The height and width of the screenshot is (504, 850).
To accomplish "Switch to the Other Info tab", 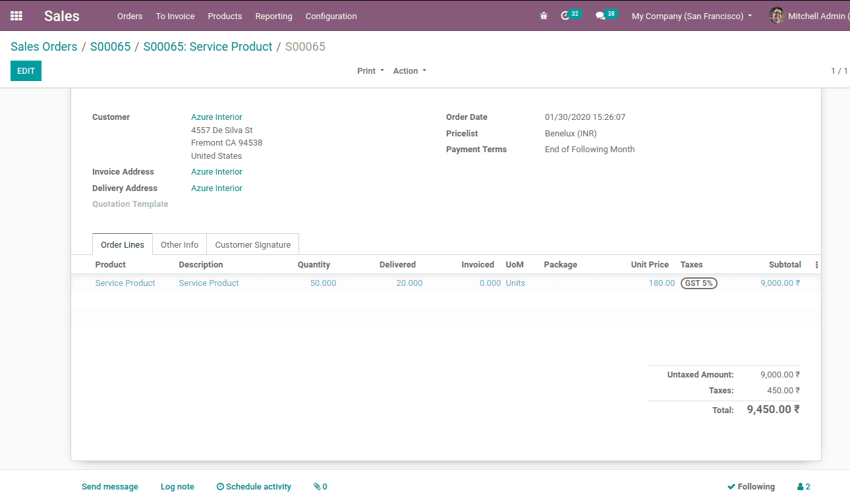I will tap(180, 244).
